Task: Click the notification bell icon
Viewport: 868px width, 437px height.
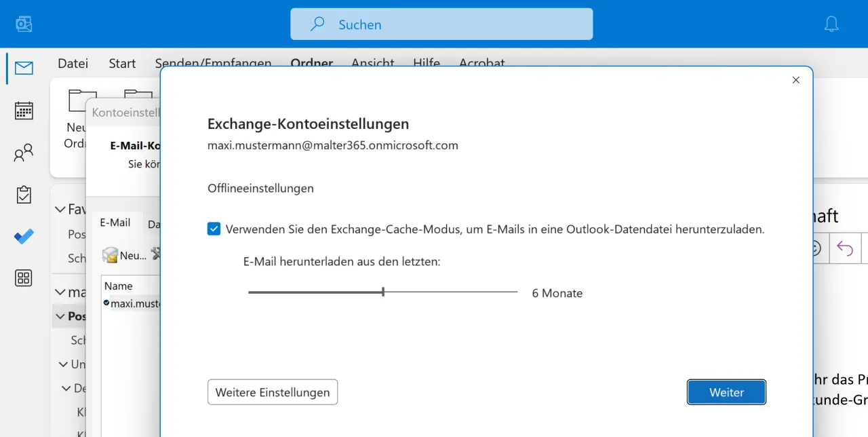Action: [x=831, y=24]
